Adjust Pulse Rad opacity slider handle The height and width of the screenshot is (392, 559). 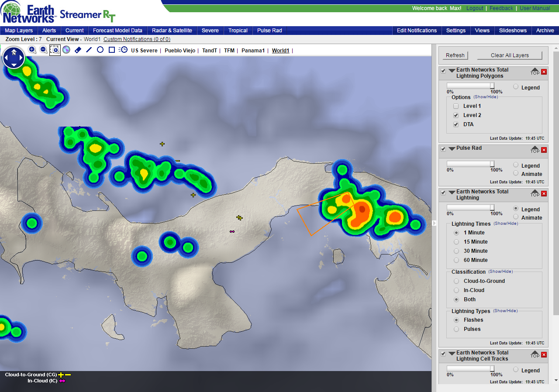pos(492,164)
